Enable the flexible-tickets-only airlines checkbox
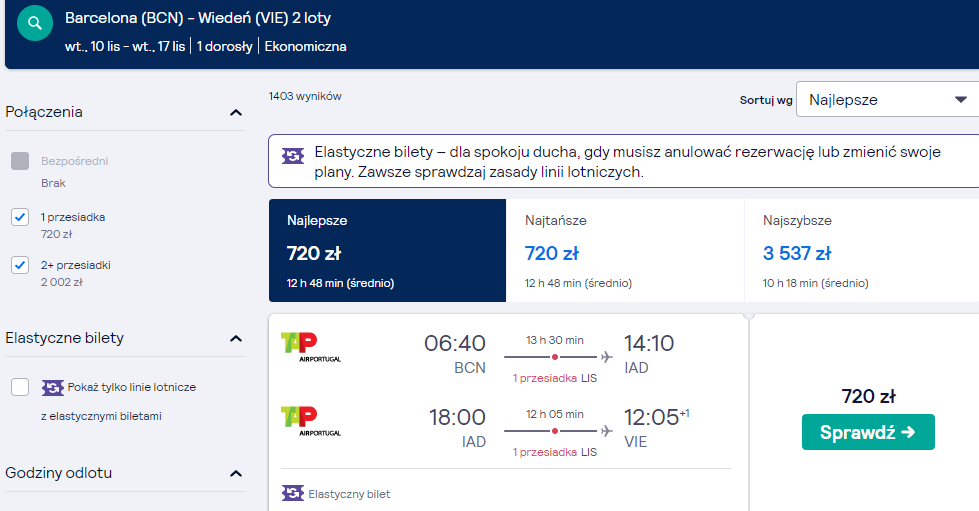Viewport: 979px width, 511px height. point(20,387)
